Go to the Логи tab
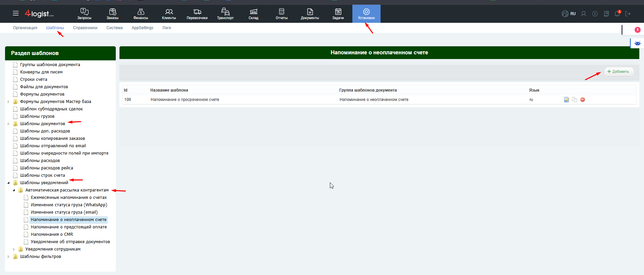The width and height of the screenshot is (644, 275). (166, 28)
